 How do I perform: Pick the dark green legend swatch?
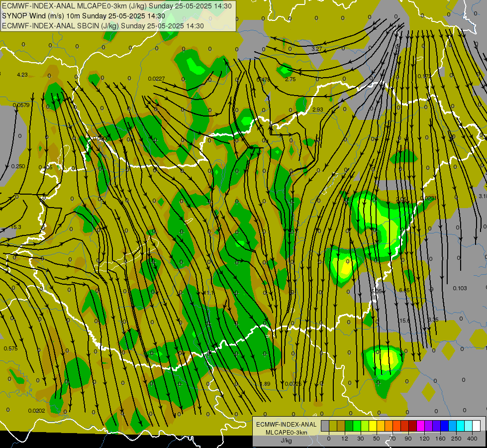[349, 426]
